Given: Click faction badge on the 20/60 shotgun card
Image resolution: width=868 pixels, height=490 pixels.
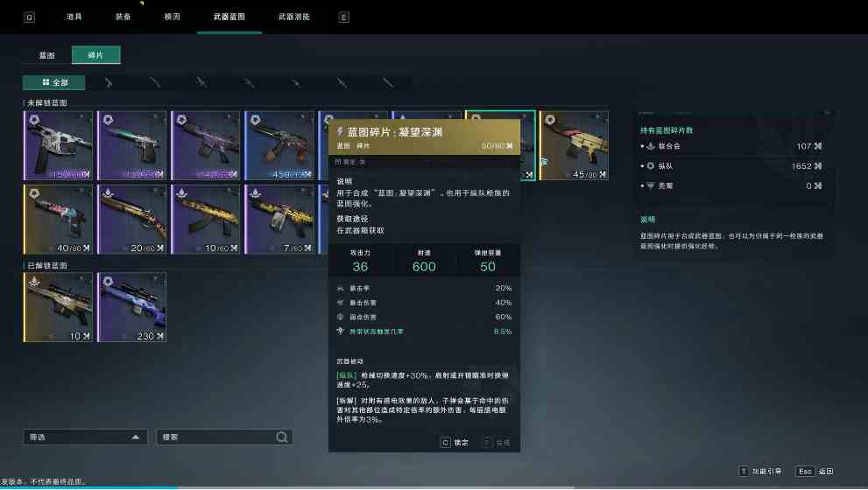Looking at the screenshot, I should point(108,193).
